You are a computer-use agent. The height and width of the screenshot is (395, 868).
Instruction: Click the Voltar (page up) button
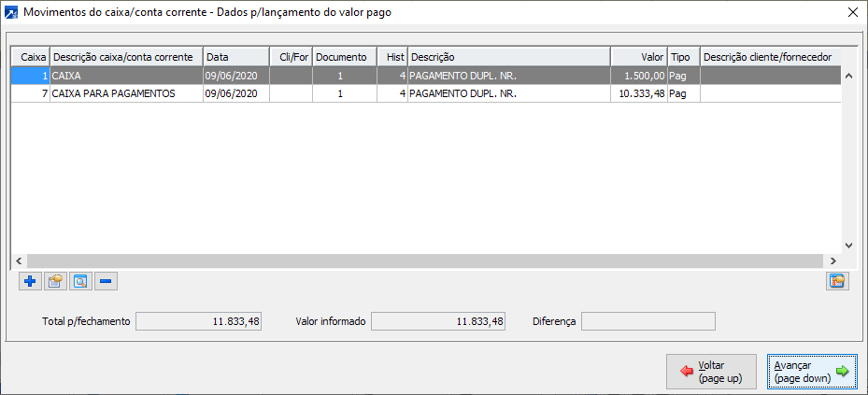(711, 372)
